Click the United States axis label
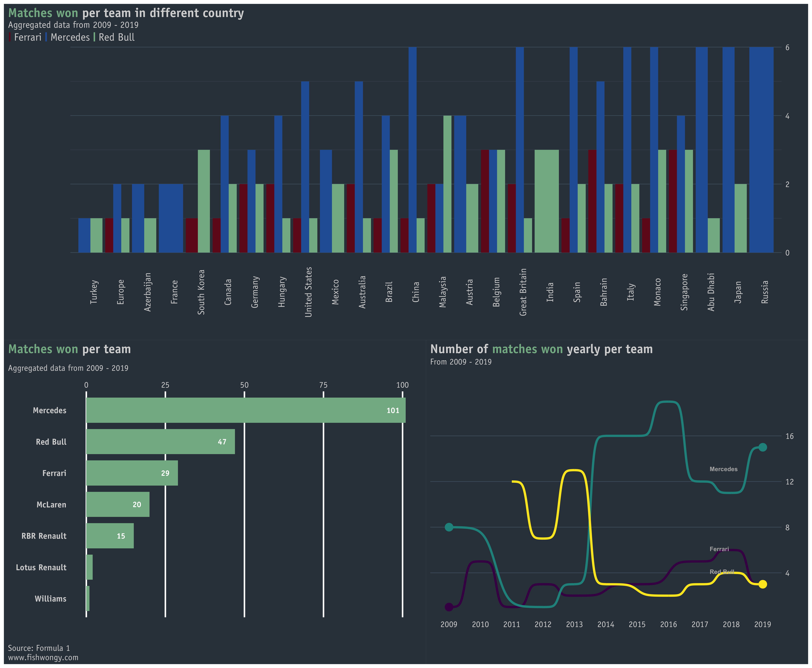The width and height of the screenshot is (812, 668). coord(308,292)
